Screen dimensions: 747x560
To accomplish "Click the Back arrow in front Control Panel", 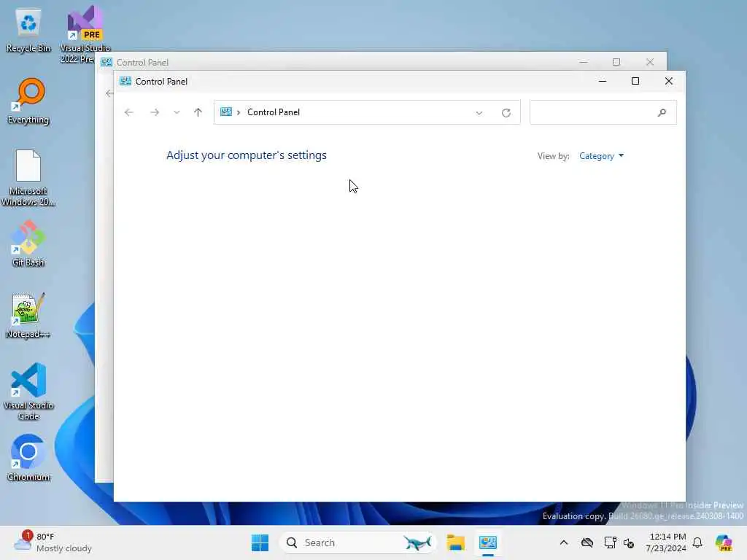I will pos(128,112).
